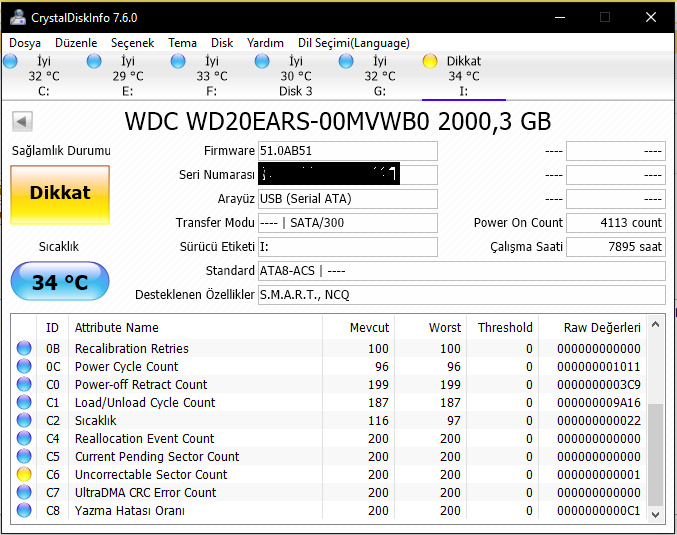Screen dimensions: 677x535
Task: Click the scroll down arrow of attribute list
Action: (655, 514)
